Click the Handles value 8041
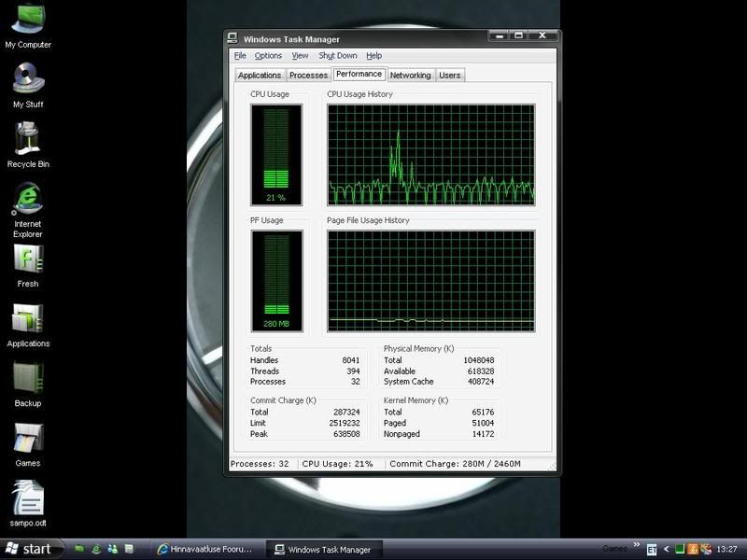This screenshot has width=747, height=560. coord(351,360)
